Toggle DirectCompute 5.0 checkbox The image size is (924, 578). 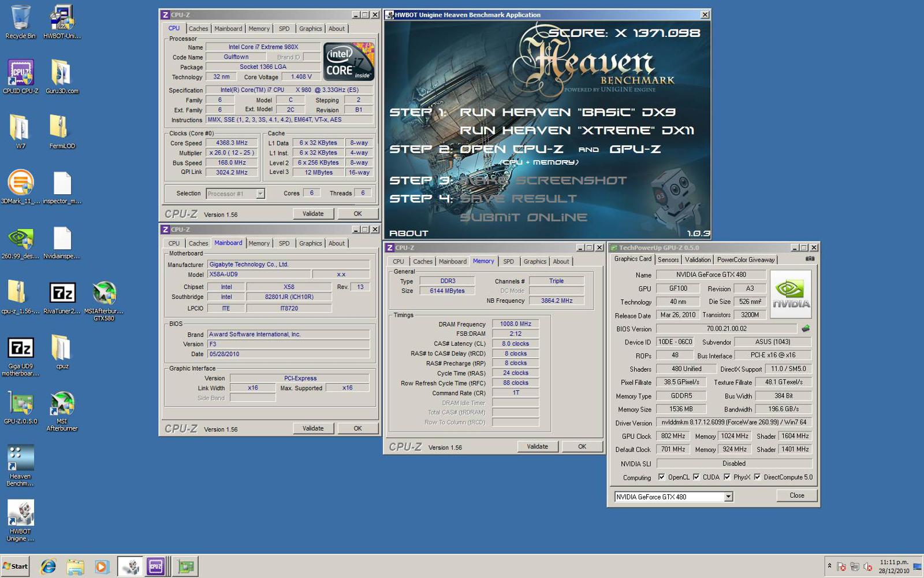tap(757, 477)
